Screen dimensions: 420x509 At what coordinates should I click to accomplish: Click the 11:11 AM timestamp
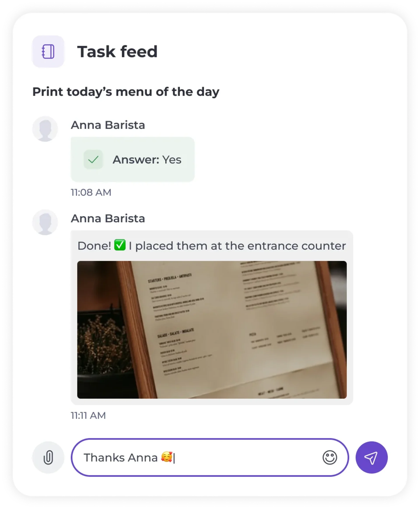(88, 416)
